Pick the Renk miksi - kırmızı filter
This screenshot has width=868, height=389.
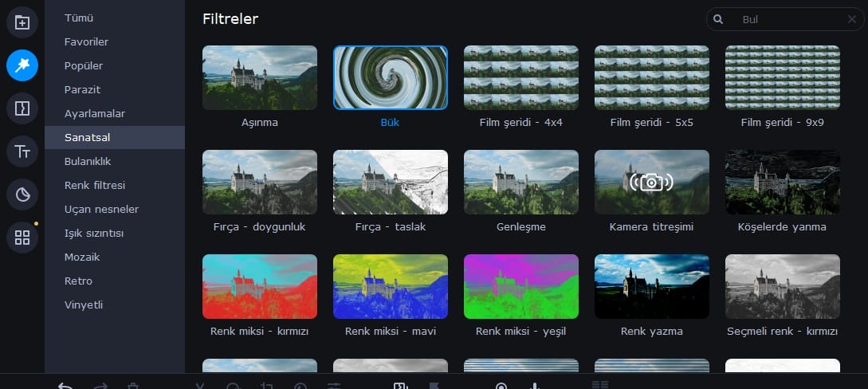coord(260,287)
